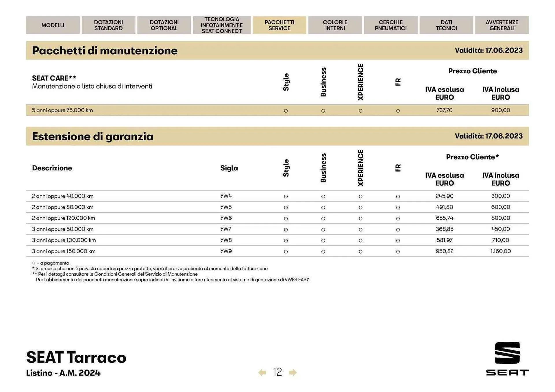The image size is (555, 392).
Task: Open the COLORI E INTERNI tab
Action: (335, 25)
